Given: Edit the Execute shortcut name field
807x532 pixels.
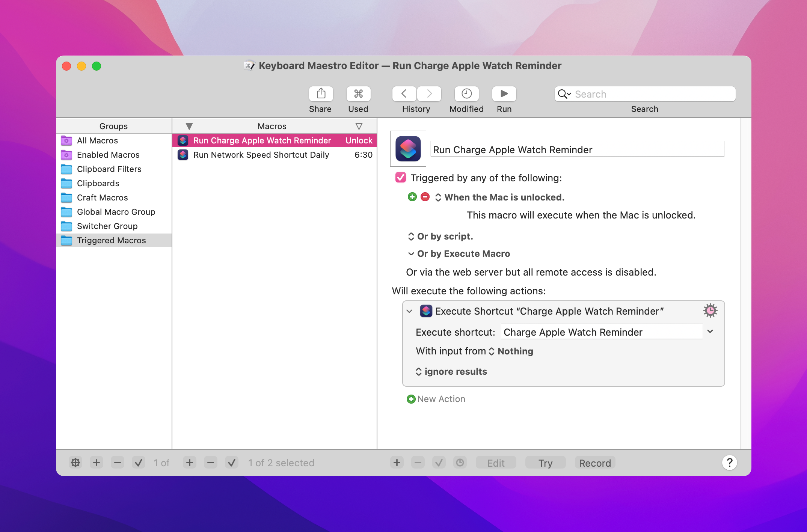Looking at the screenshot, I should click(602, 332).
